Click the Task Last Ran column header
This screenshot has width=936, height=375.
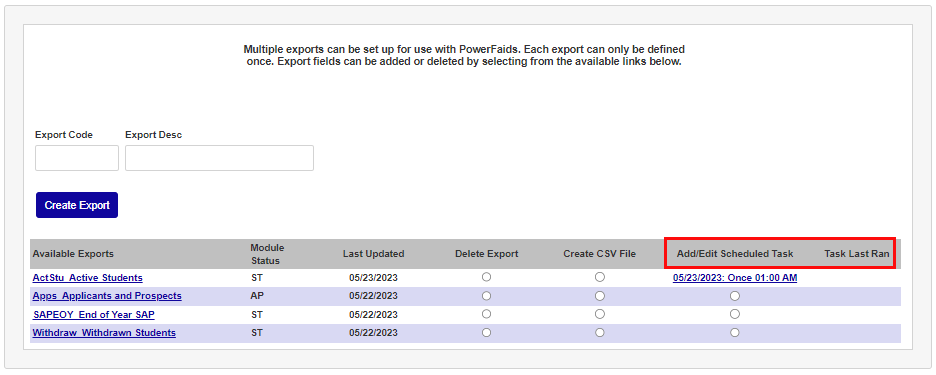point(857,254)
